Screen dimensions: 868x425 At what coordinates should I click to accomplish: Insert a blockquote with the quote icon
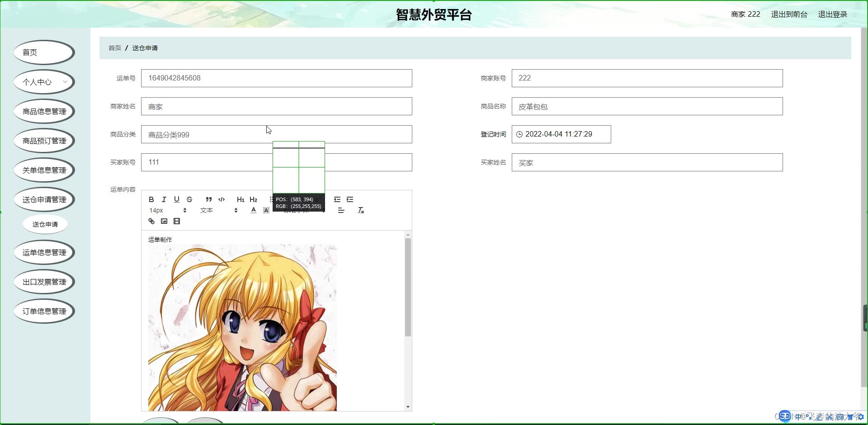click(x=208, y=199)
